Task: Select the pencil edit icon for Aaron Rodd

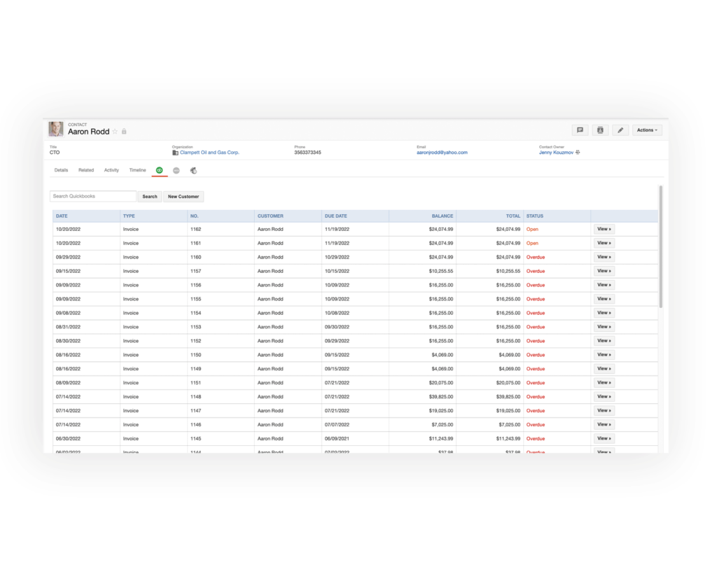Action: pyautogui.click(x=620, y=129)
